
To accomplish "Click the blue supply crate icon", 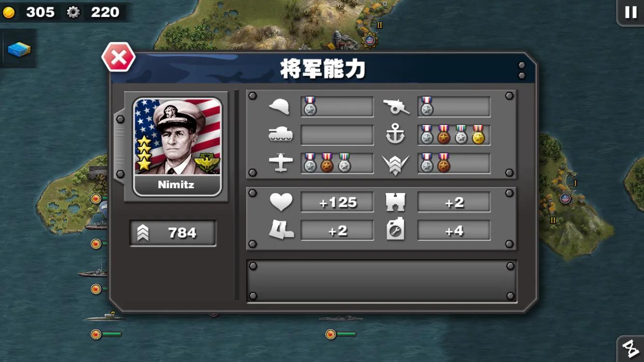I will pyautogui.click(x=19, y=49).
